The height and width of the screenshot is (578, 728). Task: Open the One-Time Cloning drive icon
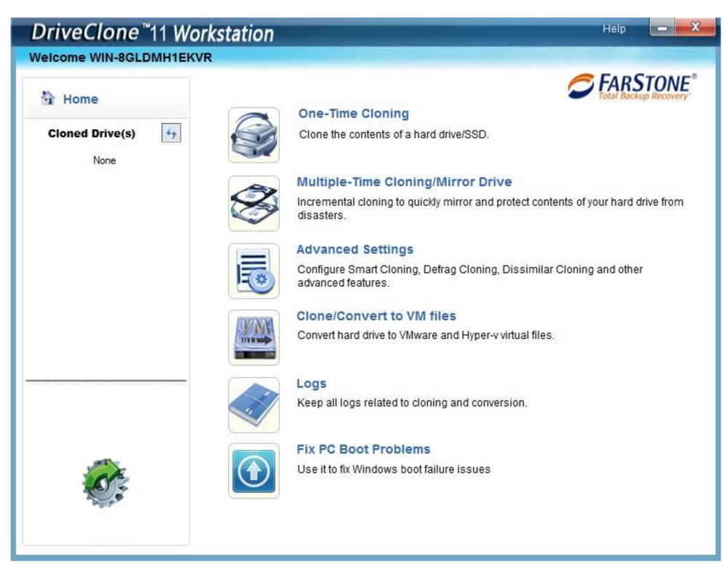(x=254, y=135)
